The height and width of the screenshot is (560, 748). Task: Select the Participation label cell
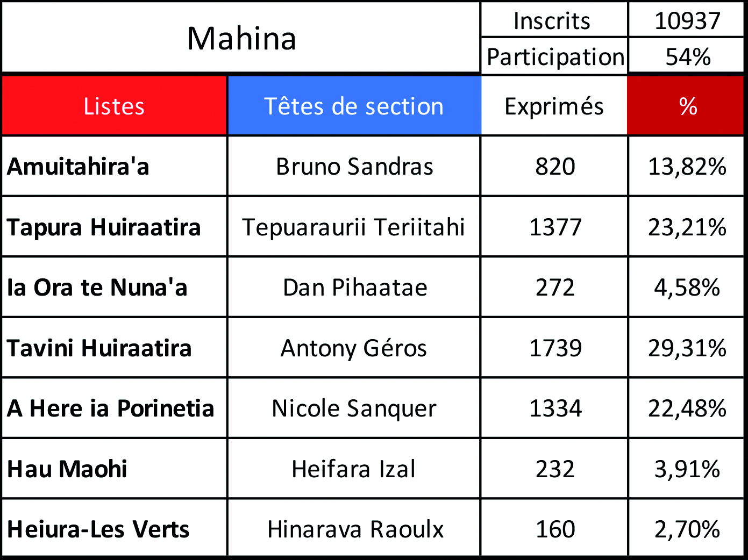[x=555, y=56]
